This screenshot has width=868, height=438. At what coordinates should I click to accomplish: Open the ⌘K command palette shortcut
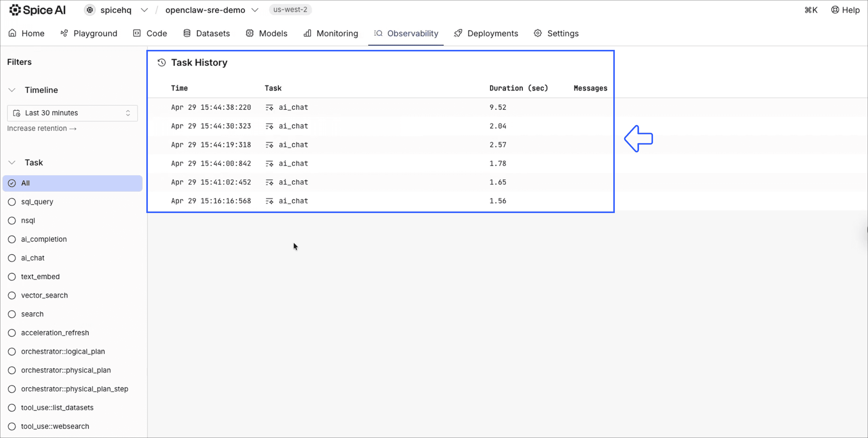tap(811, 10)
